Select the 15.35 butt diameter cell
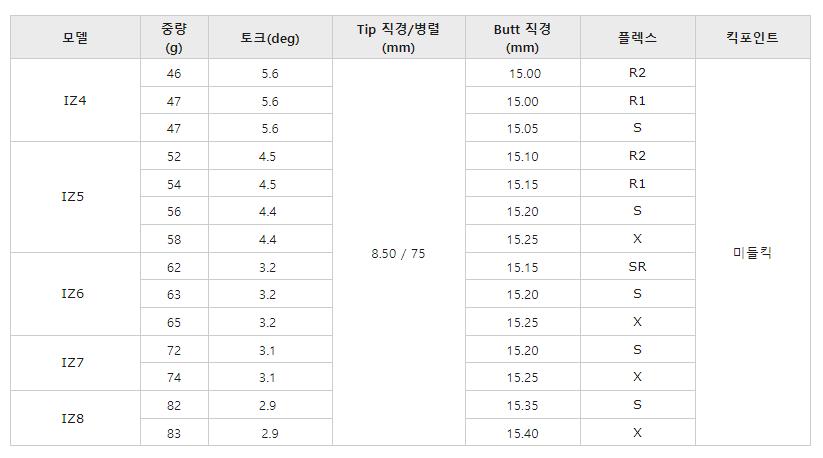Screen dimensions: 823x458 click(x=522, y=405)
